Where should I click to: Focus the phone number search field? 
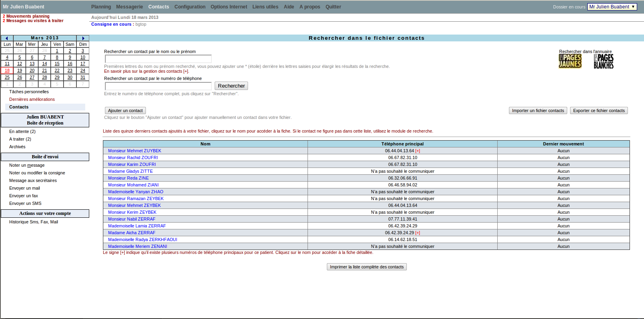158,86
